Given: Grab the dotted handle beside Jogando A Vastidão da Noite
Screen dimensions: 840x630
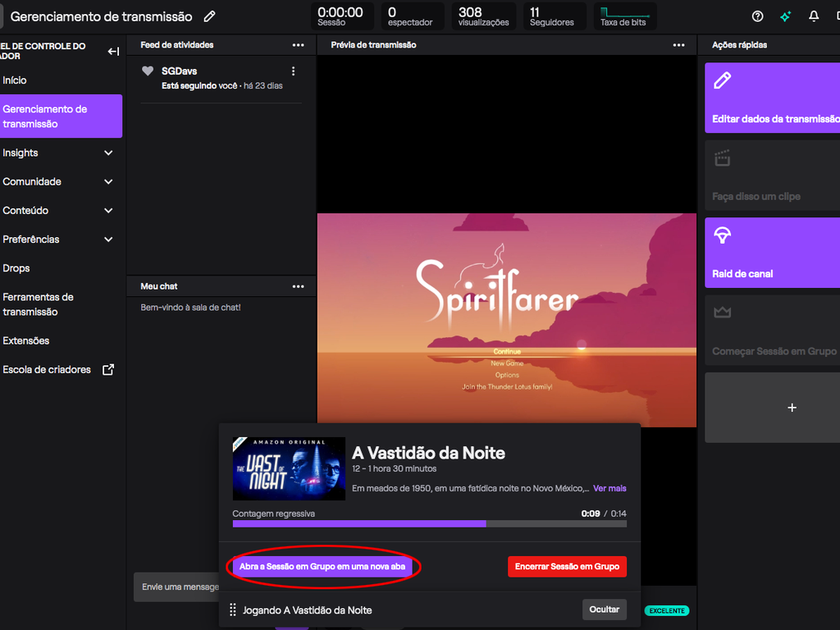Looking at the screenshot, I should 232,609.
